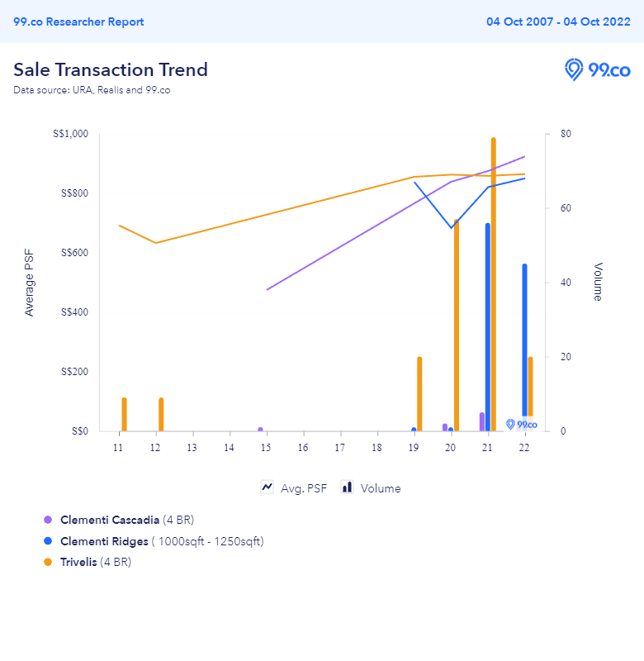The width and height of the screenshot is (644, 661).
Task: Select the orange Trivelis bar in year 22
Action: click(x=530, y=394)
